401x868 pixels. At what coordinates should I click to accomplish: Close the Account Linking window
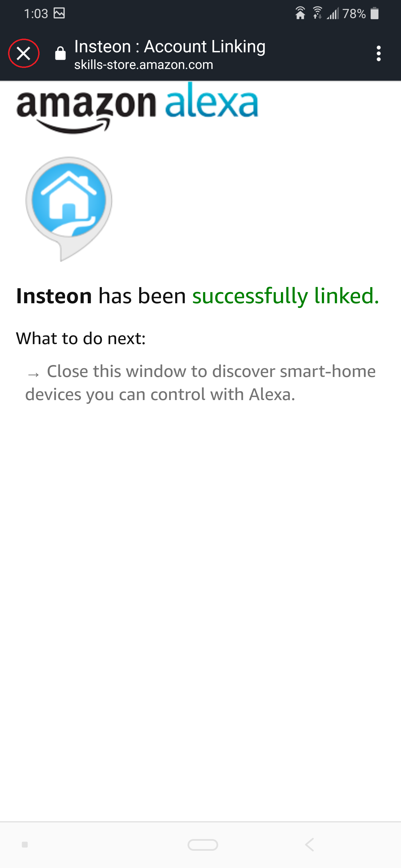[24, 53]
